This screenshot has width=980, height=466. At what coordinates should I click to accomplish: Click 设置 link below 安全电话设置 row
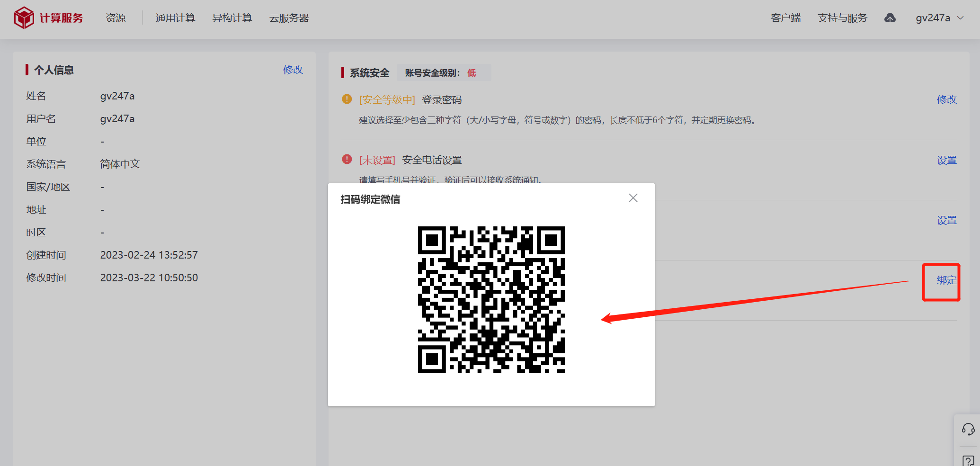coord(947,220)
